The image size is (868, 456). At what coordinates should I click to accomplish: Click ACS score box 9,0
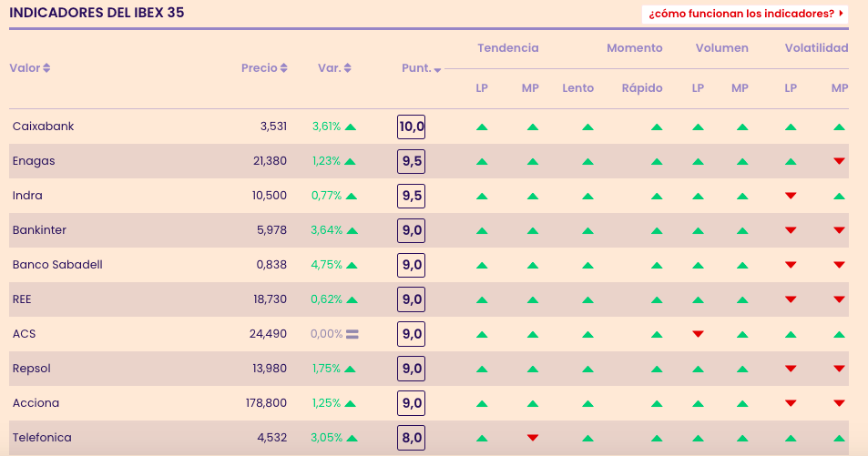(x=412, y=334)
